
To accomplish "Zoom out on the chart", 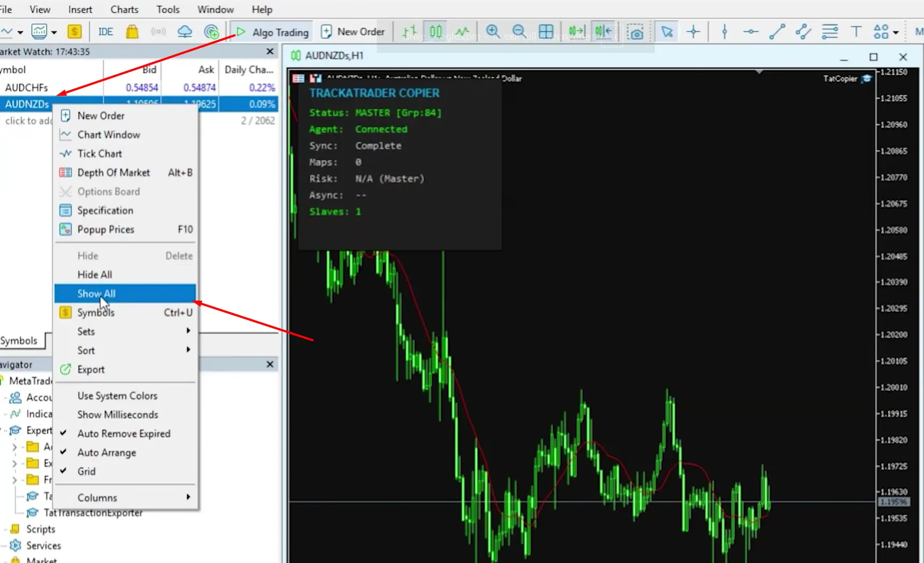I will click(x=519, y=32).
